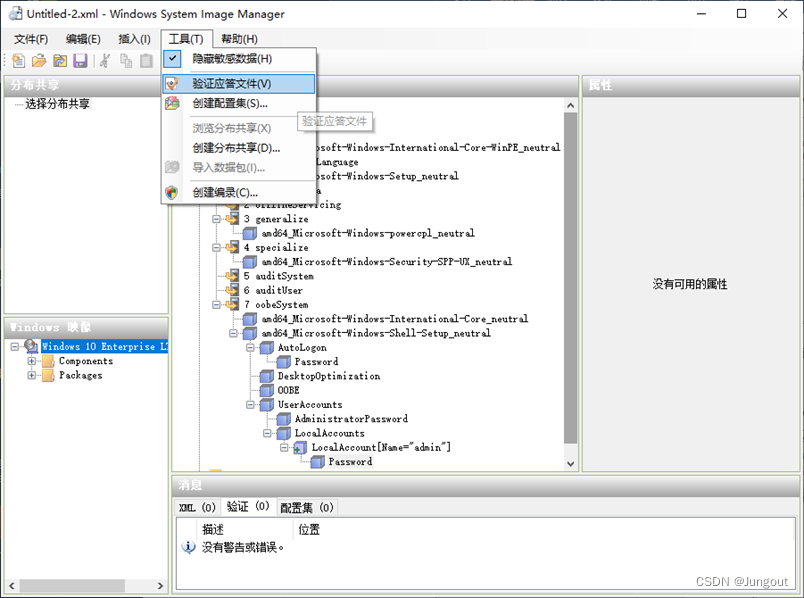Click the AdministratorPassword cube icon
The width and height of the screenshot is (804, 598).
point(284,419)
